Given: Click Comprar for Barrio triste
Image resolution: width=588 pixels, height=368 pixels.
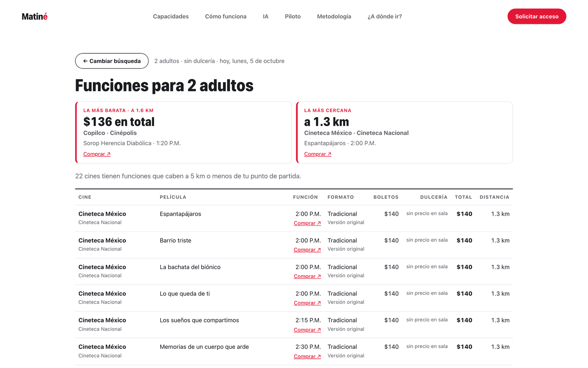Looking at the screenshot, I should [307, 250].
